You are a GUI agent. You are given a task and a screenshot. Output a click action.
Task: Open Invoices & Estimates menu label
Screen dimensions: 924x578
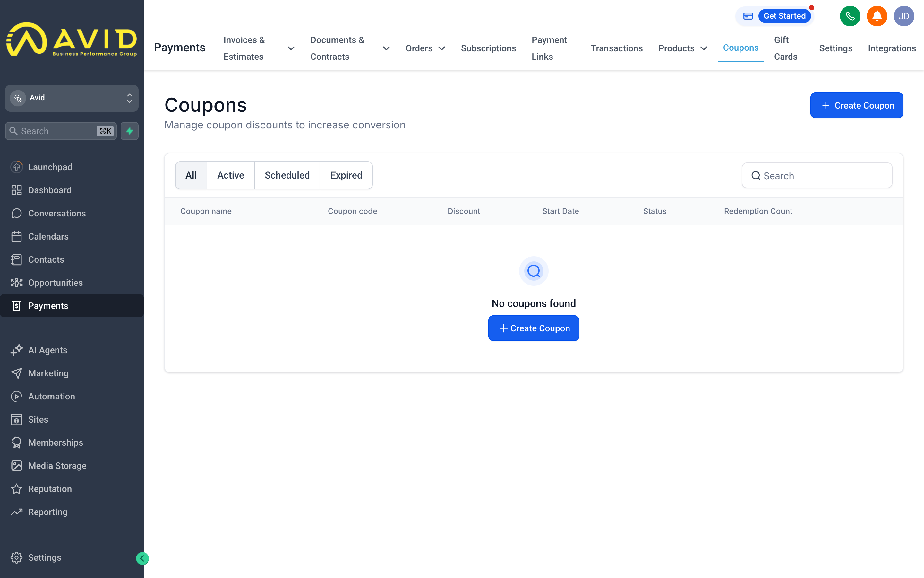(x=244, y=48)
